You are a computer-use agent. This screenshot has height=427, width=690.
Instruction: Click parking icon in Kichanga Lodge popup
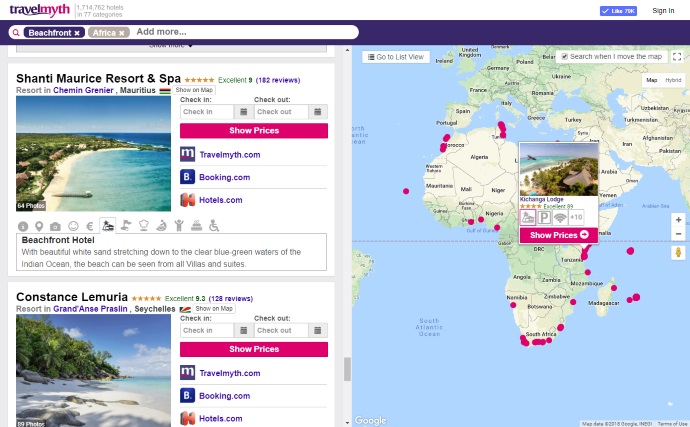(544, 217)
